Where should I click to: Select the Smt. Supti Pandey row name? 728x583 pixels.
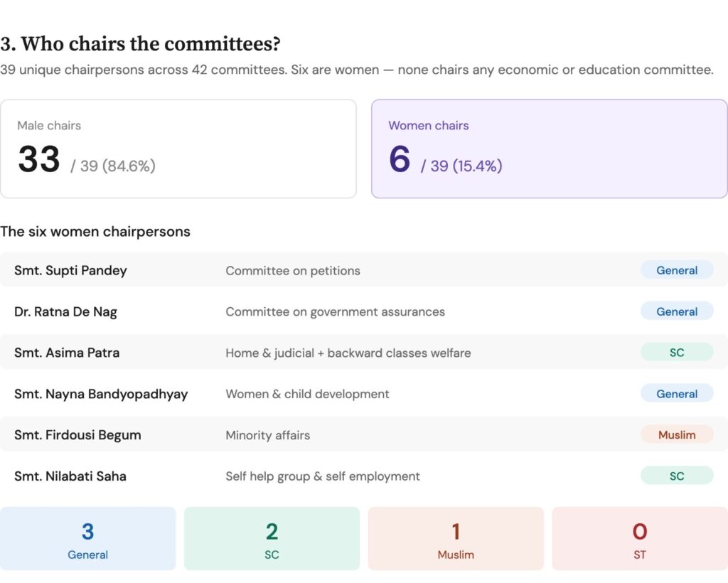[x=70, y=270]
